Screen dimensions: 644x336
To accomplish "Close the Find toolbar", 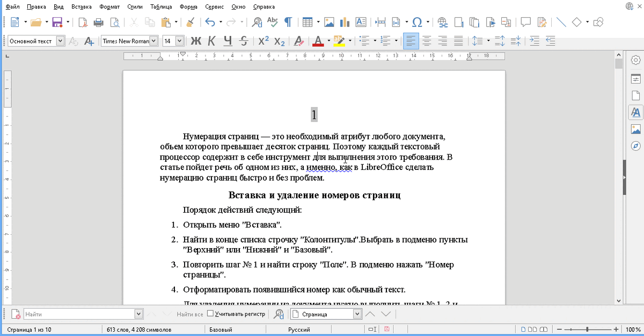I will pyautogui.click(x=16, y=315).
